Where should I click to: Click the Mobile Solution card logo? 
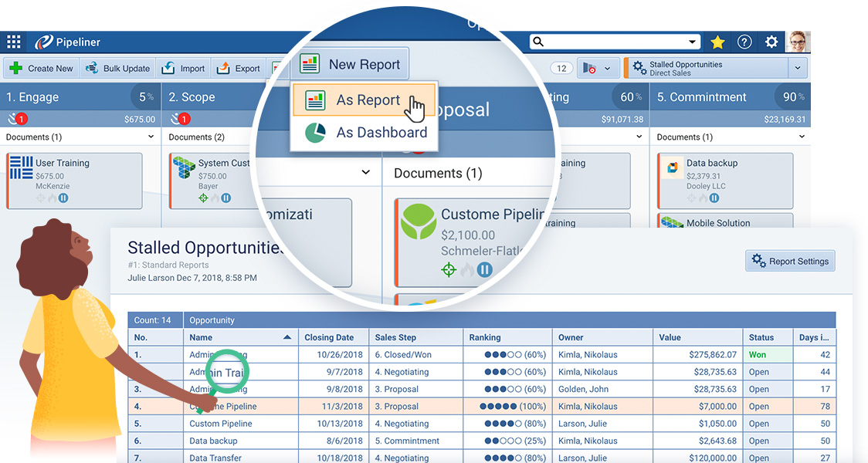(672, 222)
